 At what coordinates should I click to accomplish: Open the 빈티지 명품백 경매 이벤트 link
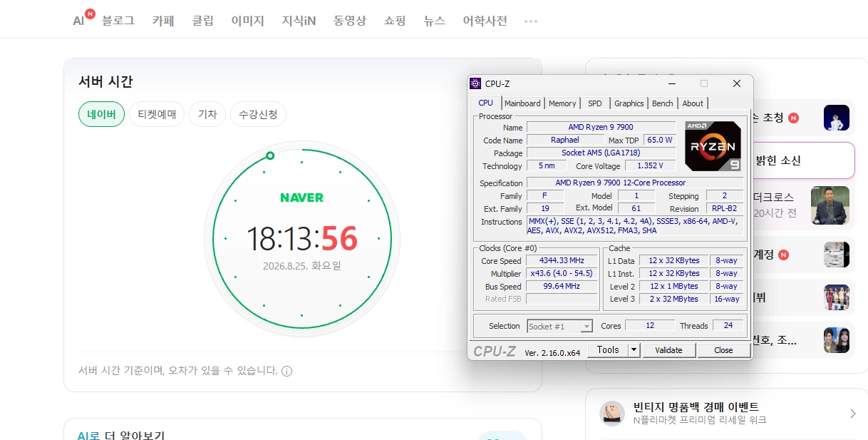point(696,407)
